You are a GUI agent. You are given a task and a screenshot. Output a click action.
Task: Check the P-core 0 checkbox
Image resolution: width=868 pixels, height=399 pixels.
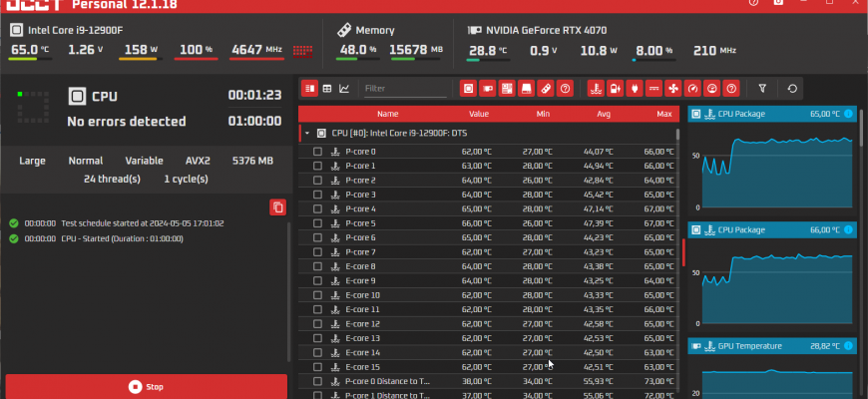click(318, 152)
